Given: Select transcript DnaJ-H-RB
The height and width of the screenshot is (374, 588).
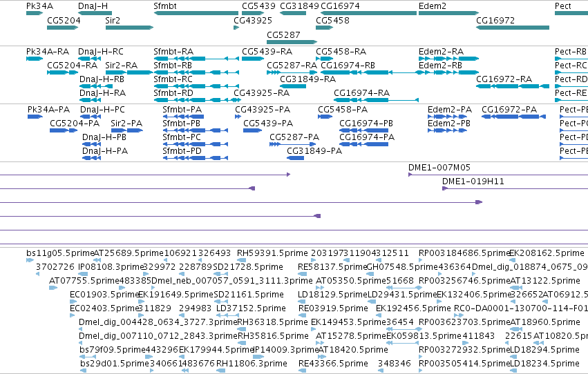Looking at the screenshot, I should [96, 86].
